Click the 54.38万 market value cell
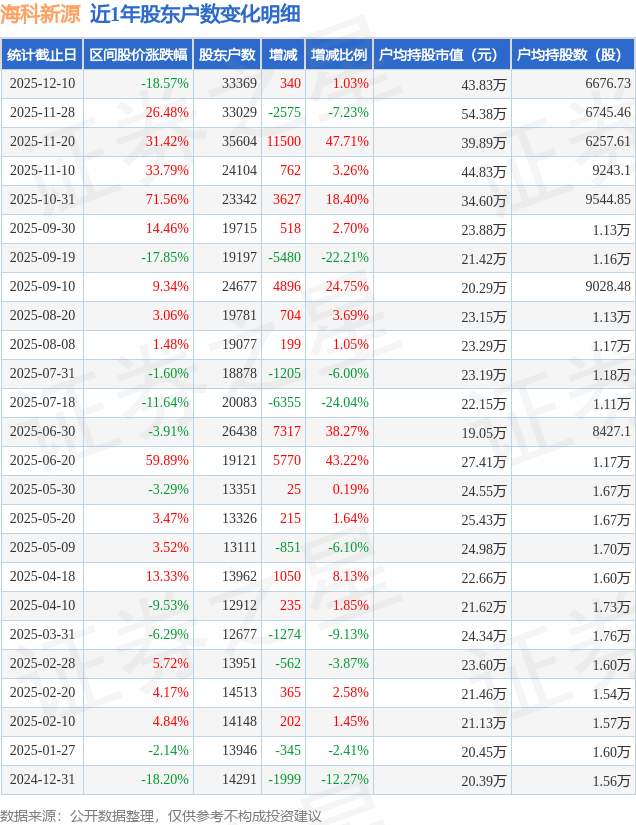 click(484, 113)
